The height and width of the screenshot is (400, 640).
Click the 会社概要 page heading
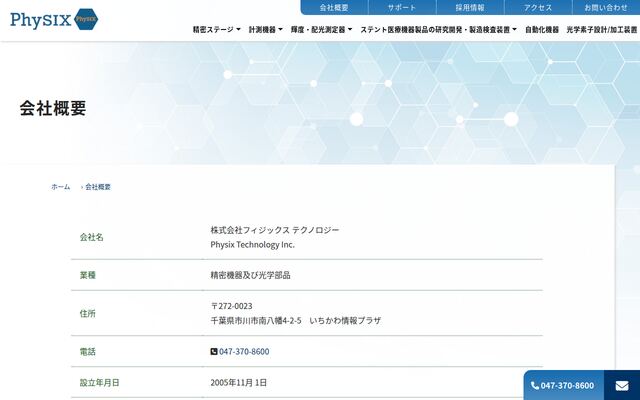(53, 108)
